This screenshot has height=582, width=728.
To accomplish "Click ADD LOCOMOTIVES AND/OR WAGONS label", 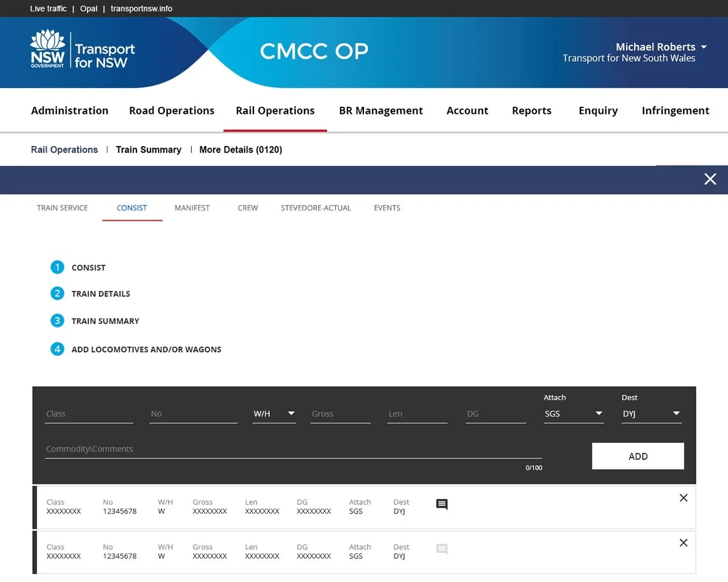I will pos(146,349).
